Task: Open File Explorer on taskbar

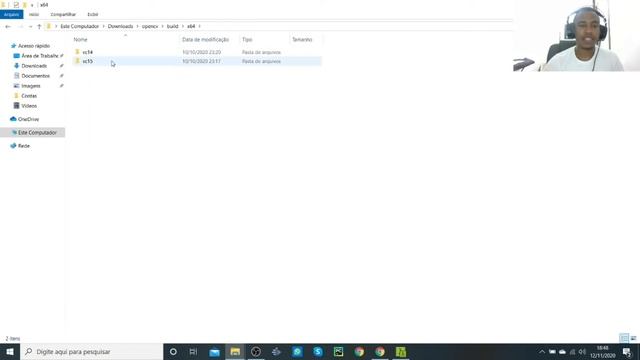Action: [235, 351]
